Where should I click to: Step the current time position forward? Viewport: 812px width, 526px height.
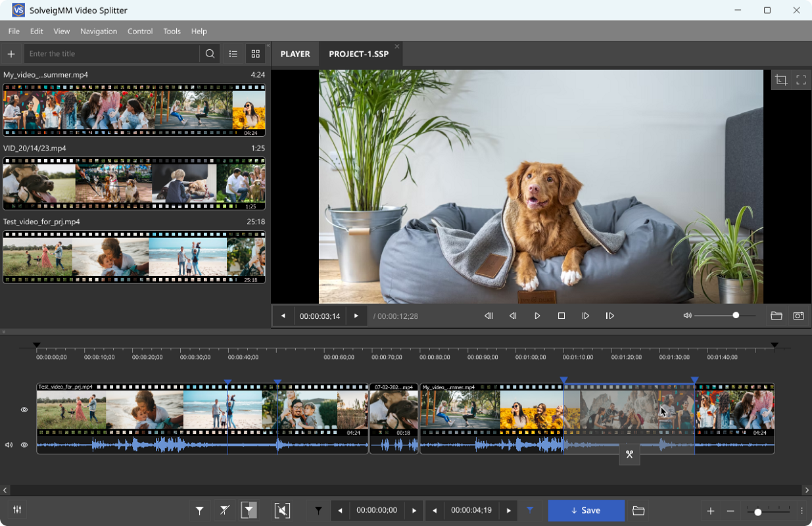click(356, 316)
